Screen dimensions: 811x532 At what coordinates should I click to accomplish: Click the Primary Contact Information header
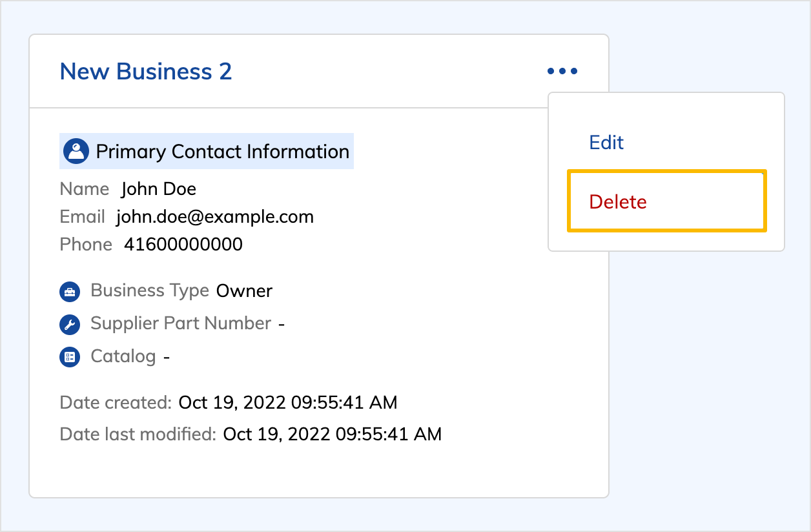[221, 151]
